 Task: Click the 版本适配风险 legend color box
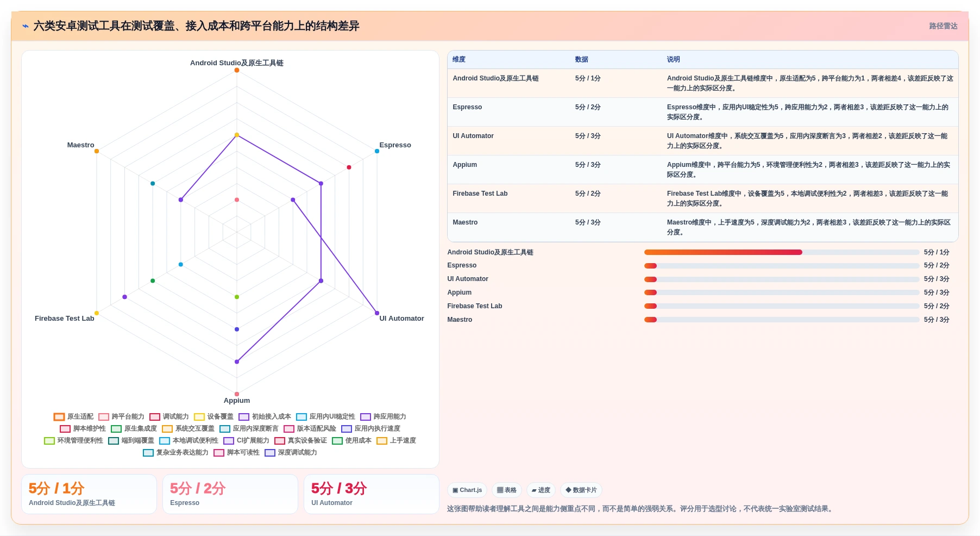tap(289, 429)
